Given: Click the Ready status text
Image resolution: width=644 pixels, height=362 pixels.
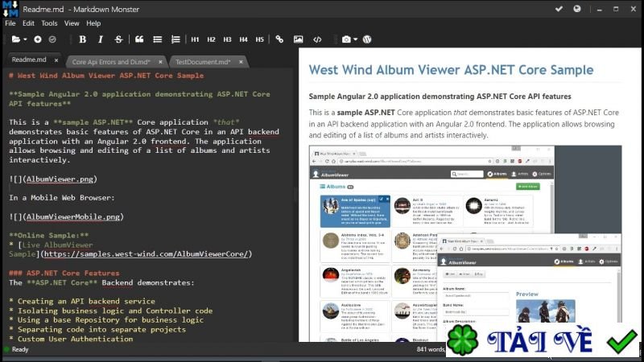Looking at the screenshot, I should (x=20, y=349).
